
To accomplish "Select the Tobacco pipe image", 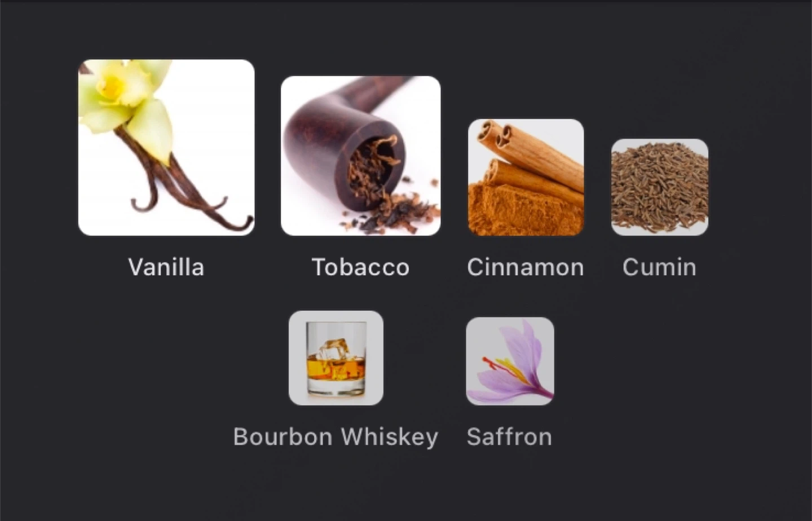I will (361, 156).
